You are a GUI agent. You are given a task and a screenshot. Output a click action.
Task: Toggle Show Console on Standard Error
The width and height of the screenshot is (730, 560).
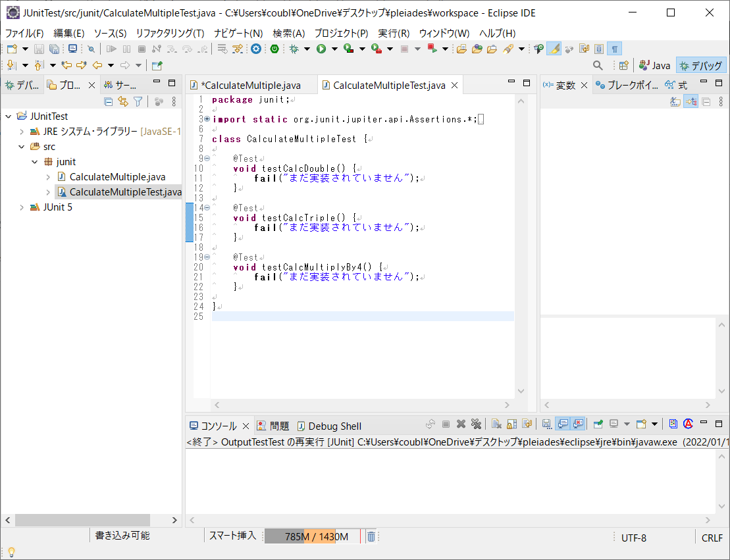(578, 424)
